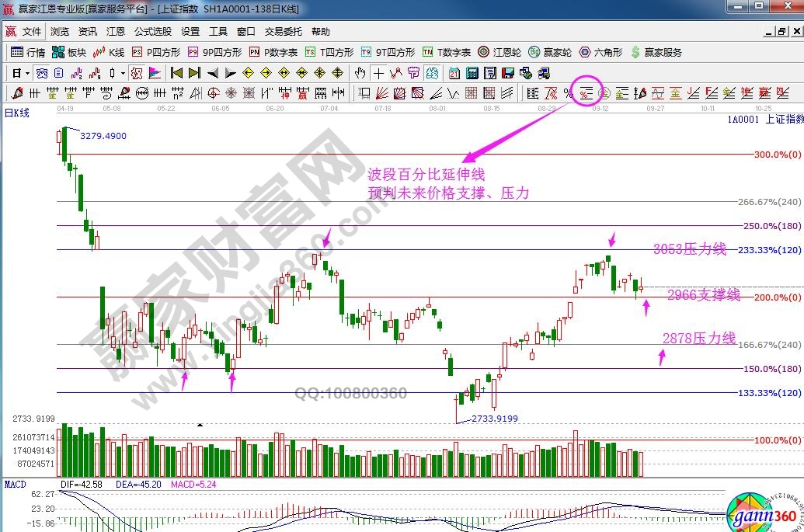Screen dimensions: 804x532
Task: Click the 赢家服务 button
Action: [656, 52]
